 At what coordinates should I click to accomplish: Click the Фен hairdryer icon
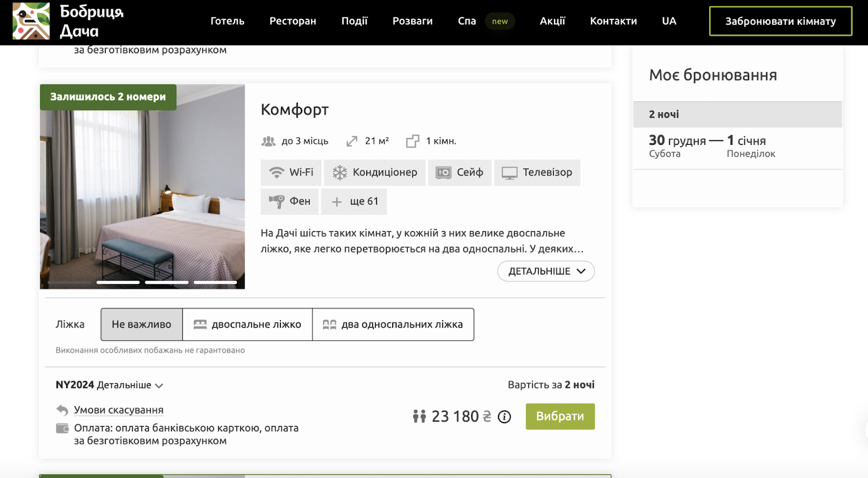click(x=277, y=201)
